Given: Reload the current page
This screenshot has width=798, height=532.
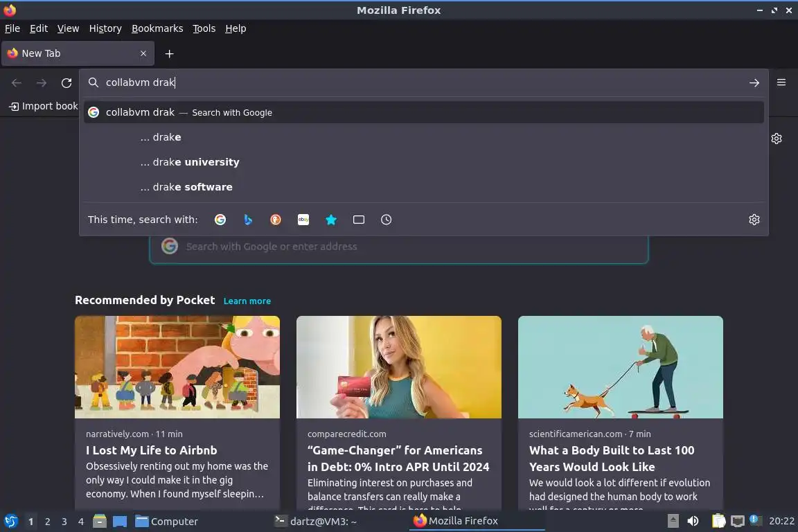Looking at the screenshot, I should (66, 82).
